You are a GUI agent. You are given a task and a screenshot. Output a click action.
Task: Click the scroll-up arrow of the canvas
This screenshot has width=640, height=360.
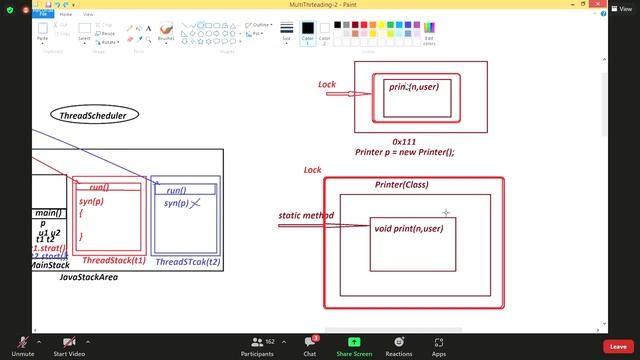tap(604, 60)
